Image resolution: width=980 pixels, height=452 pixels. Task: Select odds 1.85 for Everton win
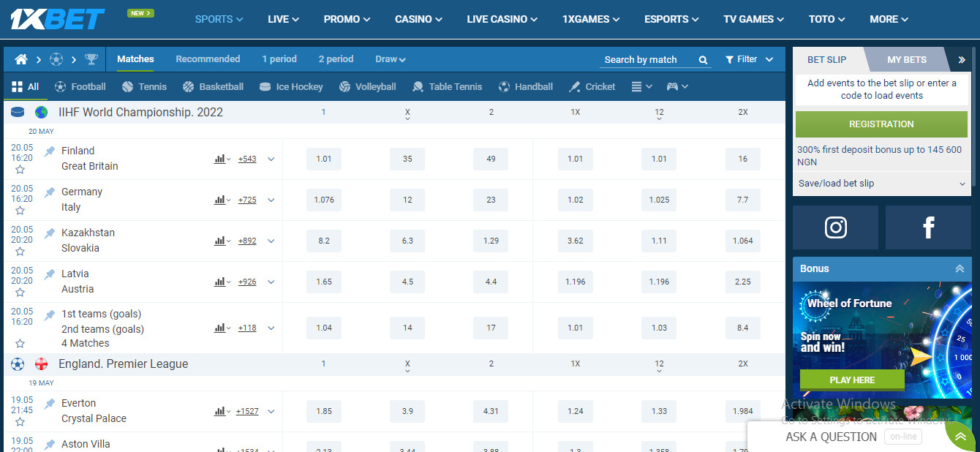(324, 411)
